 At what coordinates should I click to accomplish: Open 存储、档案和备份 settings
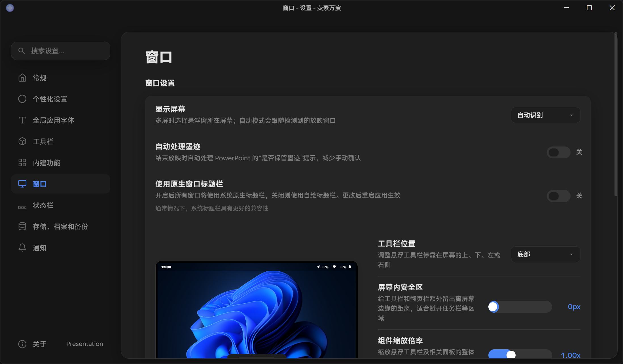coord(61,226)
